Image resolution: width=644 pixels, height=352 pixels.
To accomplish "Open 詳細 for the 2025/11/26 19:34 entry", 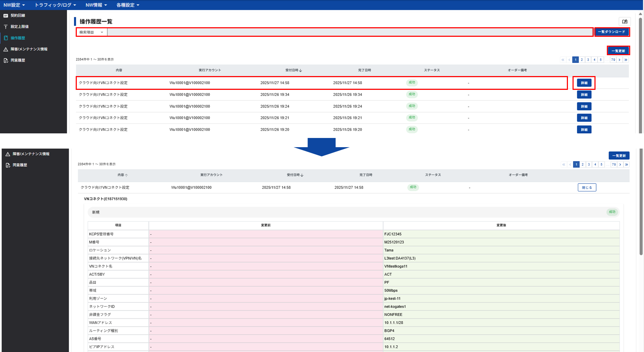I will pyautogui.click(x=584, y=94).
